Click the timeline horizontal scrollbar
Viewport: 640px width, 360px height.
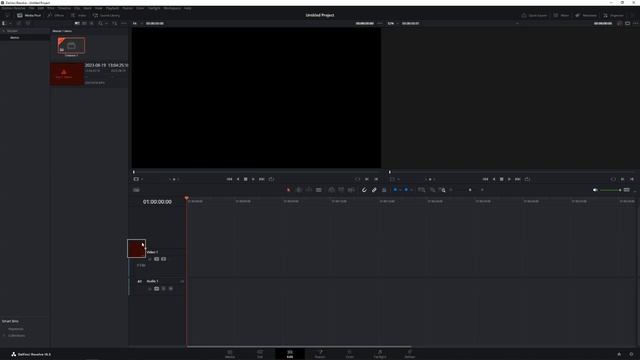click(299, 347)
